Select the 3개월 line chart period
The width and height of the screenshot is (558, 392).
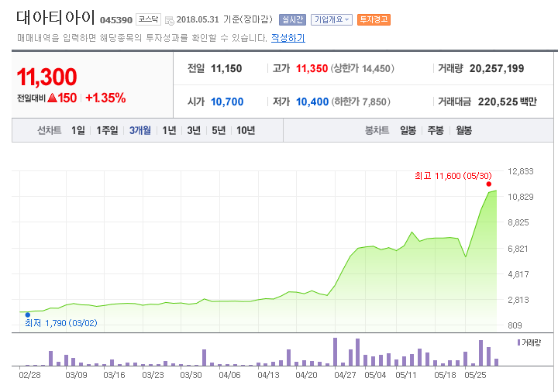tap(139, 131)
